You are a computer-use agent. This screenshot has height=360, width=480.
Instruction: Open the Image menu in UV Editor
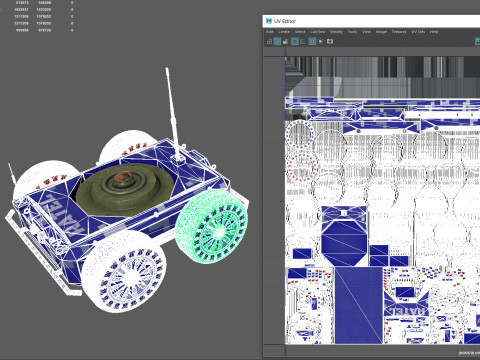381,32
